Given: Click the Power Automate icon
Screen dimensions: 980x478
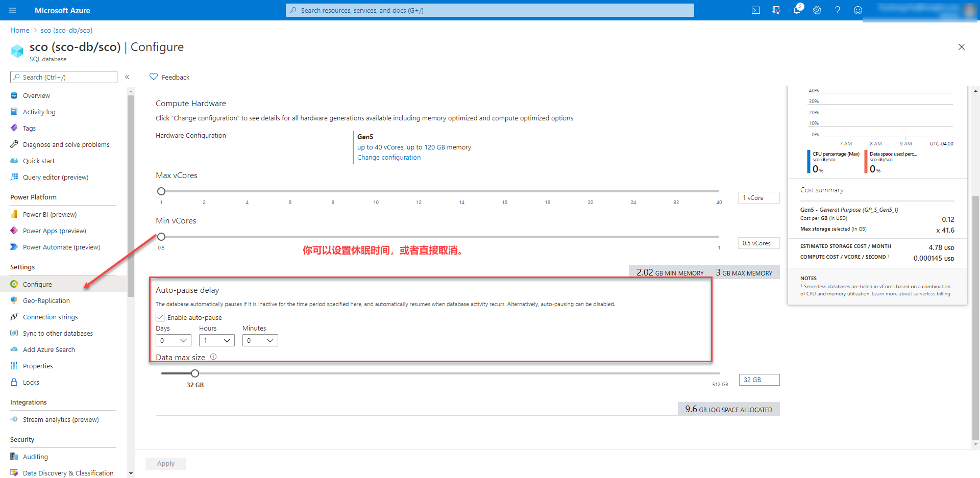Looking at the screenshot, I should pos(14,247).
